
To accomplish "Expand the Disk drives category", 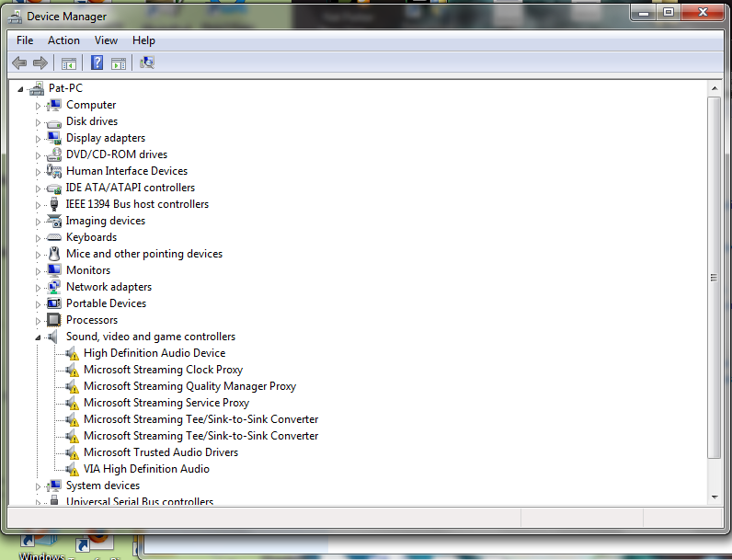I will point(38,122).
